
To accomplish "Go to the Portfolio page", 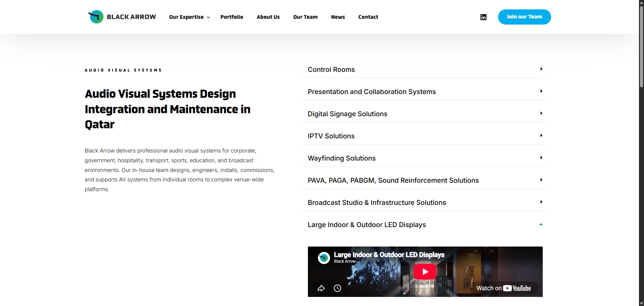I will click(232, 17).
